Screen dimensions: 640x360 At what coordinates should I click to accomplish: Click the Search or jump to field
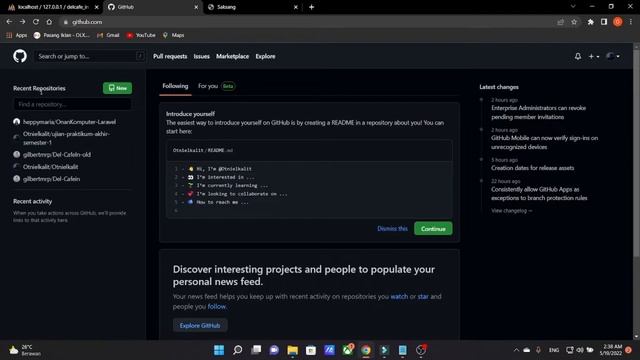click(91, 56)
